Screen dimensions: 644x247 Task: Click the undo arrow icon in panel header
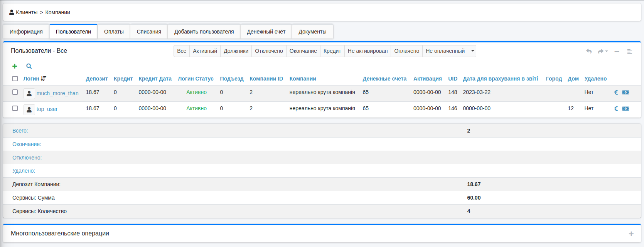pos(589,51)
